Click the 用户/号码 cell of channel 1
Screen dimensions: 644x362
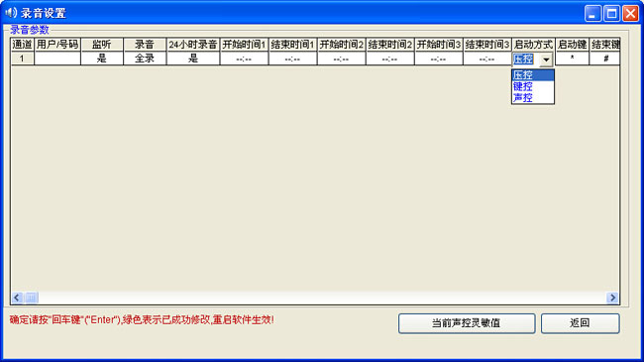coord(57,59)
